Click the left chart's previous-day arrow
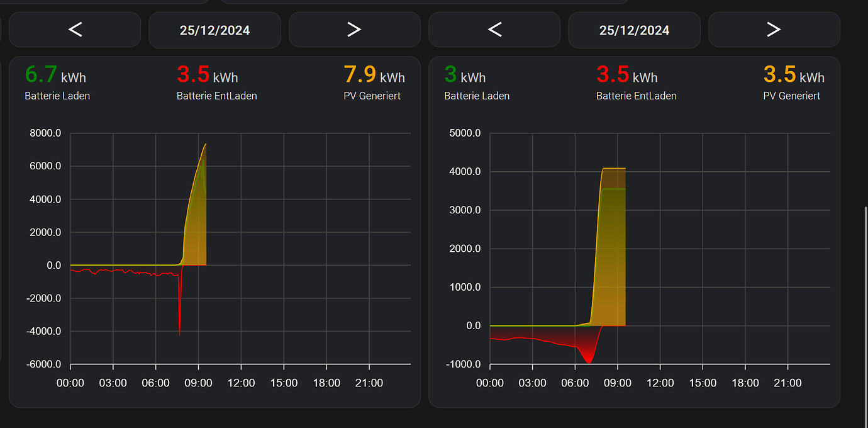This screenshot has width=868, height=428. tap(74, 30)
